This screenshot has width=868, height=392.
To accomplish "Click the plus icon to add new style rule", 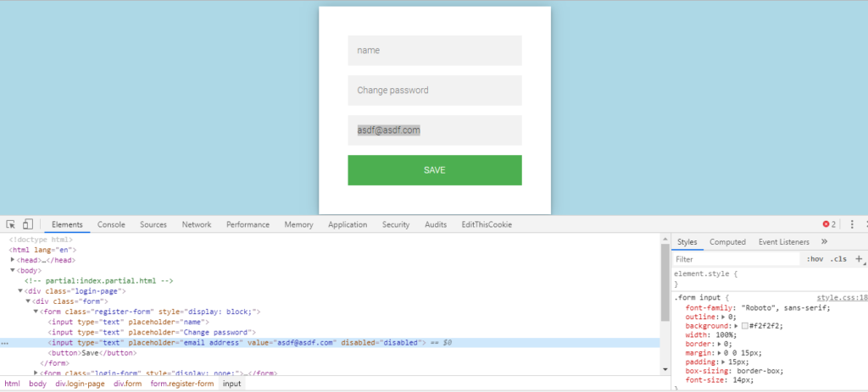I will (859, 259).
